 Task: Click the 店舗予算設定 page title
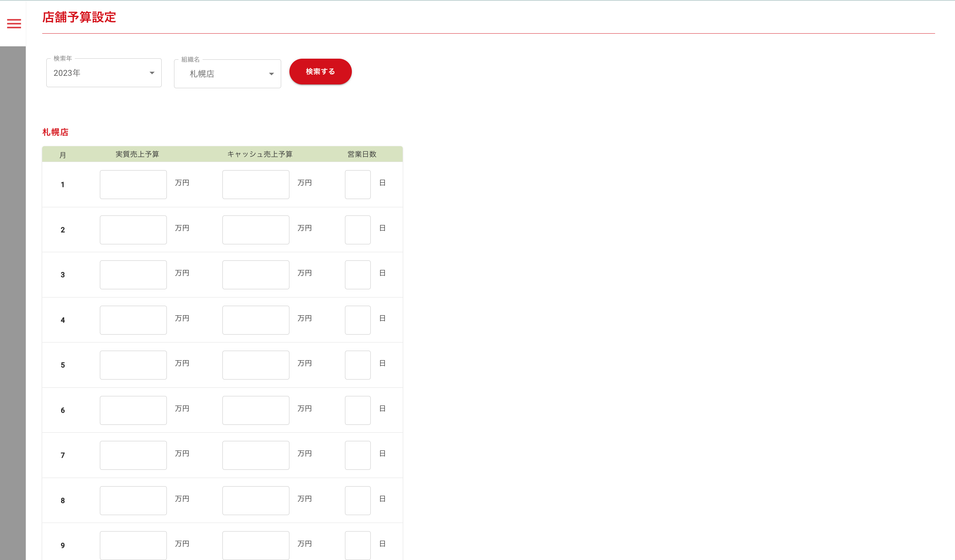[x=79, y=17]
